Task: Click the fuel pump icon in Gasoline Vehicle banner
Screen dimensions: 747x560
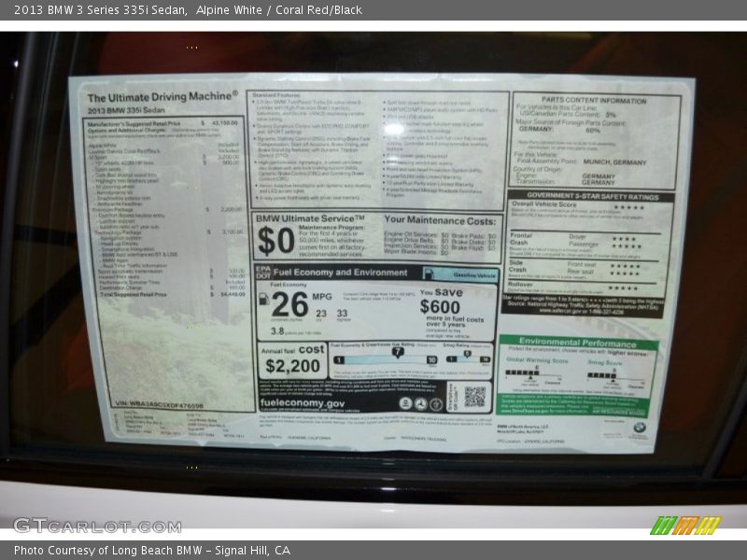Action: [x=429, y=273]
